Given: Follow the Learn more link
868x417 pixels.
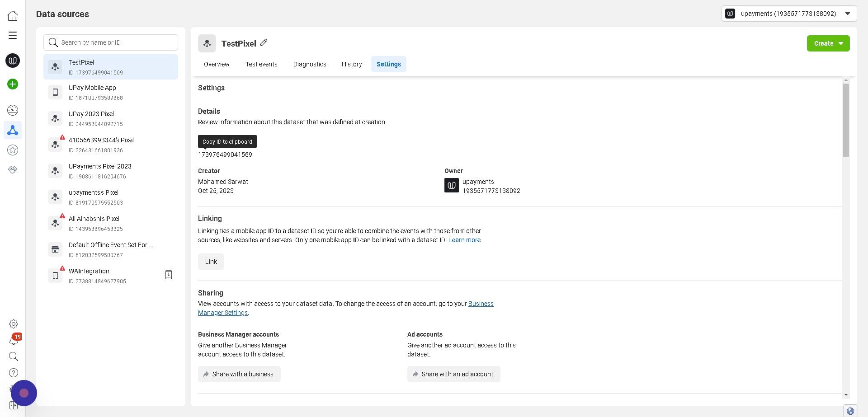Looking at the screenshot, I should pyautogui.click(x=464, y=240).
